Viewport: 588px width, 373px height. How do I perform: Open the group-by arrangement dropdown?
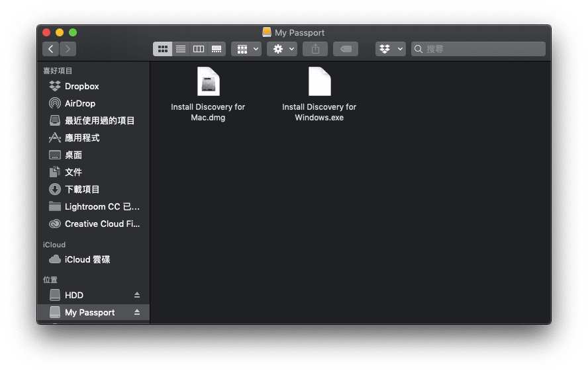246,49
